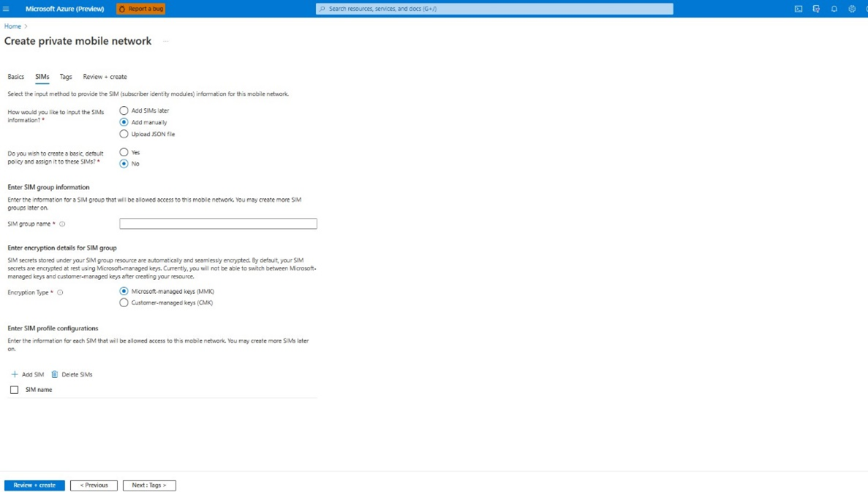The height and width of the screenshot is (492, 868).
Task: Switch to the Review + create tab
Action: point(105,77)
